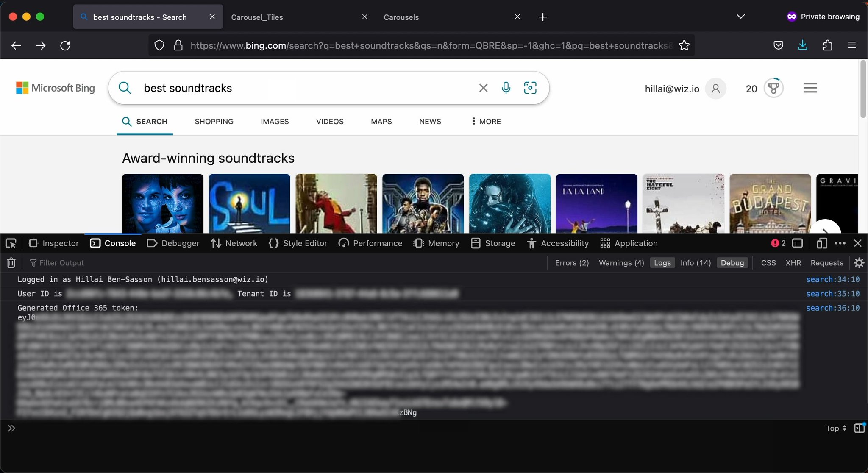Viewport: 868px width, 473px height.
Task: Click the Soul soundtrack thumbnail
Action: (x=249, y=203)
